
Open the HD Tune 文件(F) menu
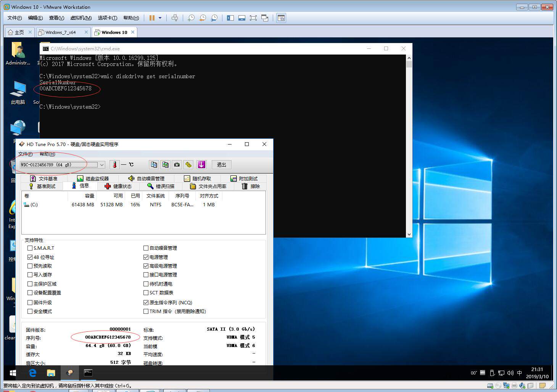pyautogui.click(x=26, y=154)
